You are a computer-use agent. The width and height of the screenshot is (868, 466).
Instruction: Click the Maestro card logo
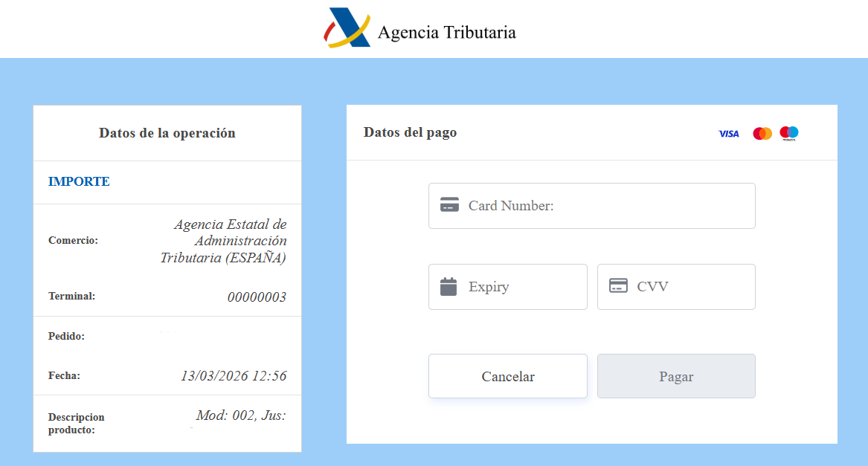point(789,134)
